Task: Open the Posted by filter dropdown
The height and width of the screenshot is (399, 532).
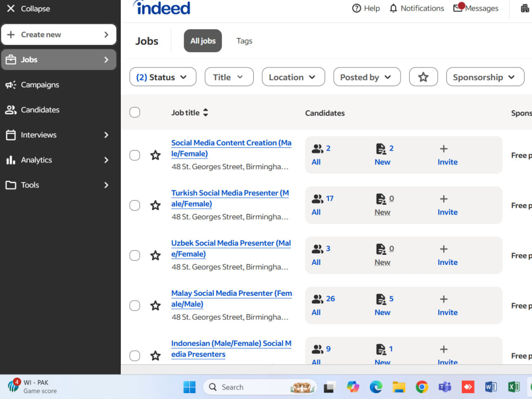Action: (x=367, y=77)
